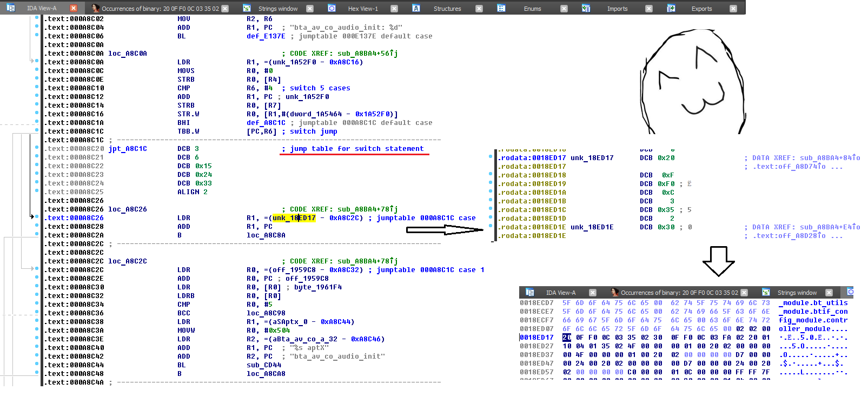Click loc_A8C8A branch target

pyautogui.click(x=266, y=235)
